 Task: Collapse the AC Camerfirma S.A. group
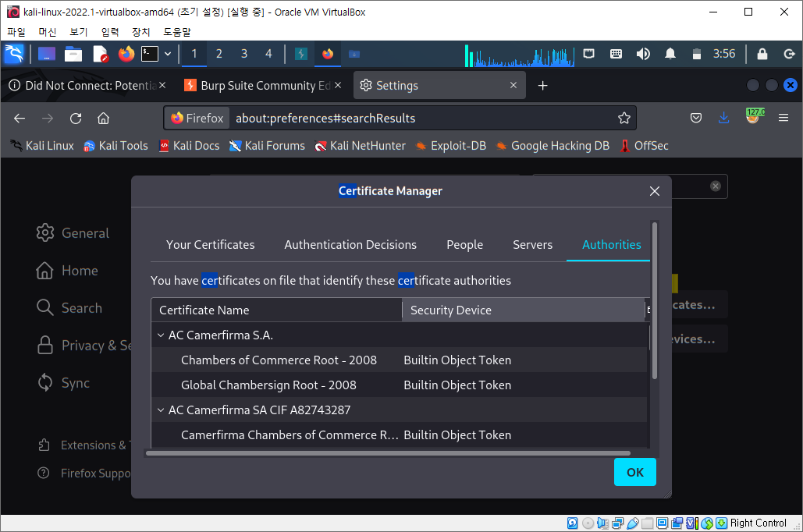click(x=161, y=335)
